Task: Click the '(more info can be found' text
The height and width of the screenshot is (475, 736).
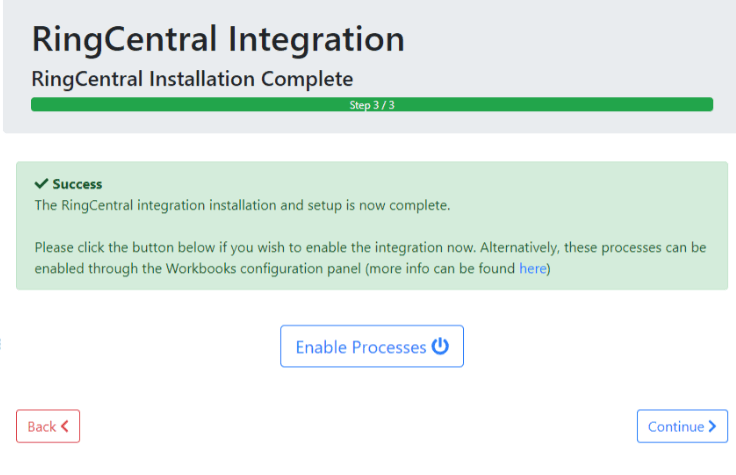Action: coord(440,269)
